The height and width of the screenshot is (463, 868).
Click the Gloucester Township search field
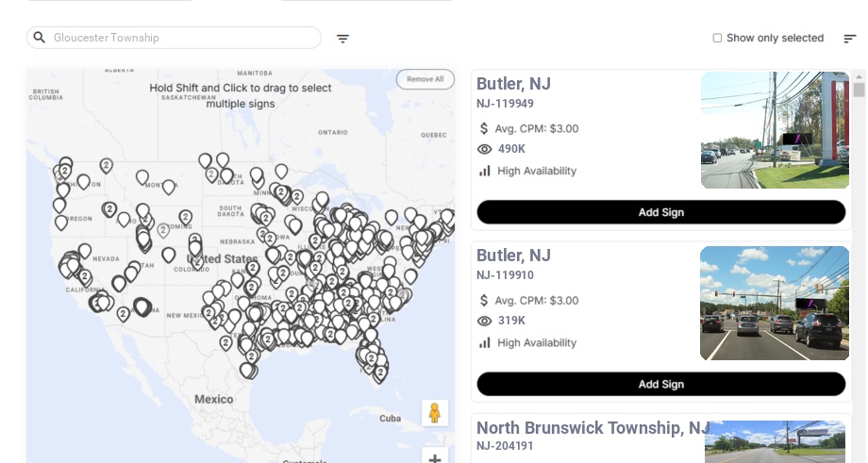coord(184,38)
